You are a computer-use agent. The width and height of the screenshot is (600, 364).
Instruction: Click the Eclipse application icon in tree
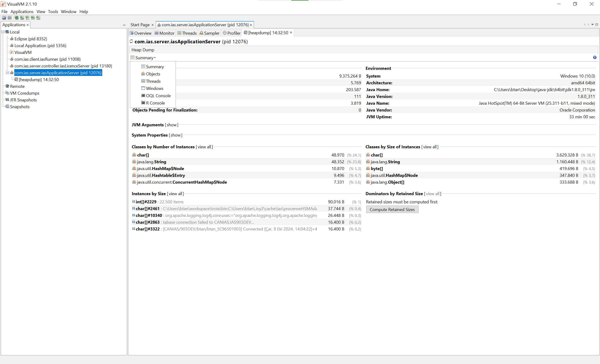pyautogui.click(x=12, y=39)
